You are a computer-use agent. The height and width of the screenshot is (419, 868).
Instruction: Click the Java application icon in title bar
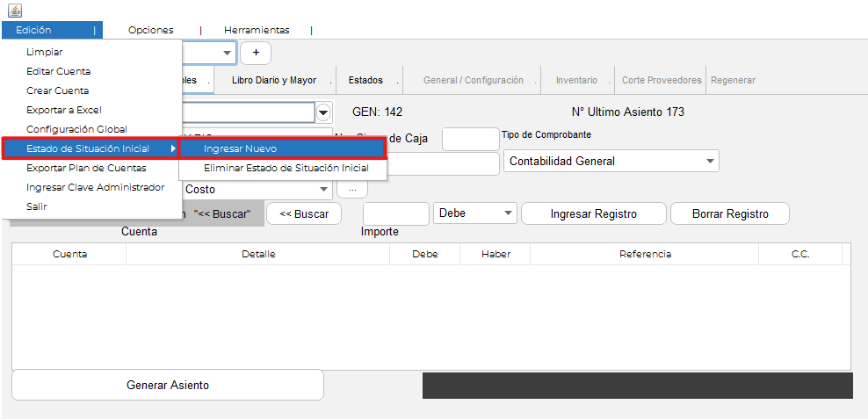pyautogui.click(x=15, y=10)
